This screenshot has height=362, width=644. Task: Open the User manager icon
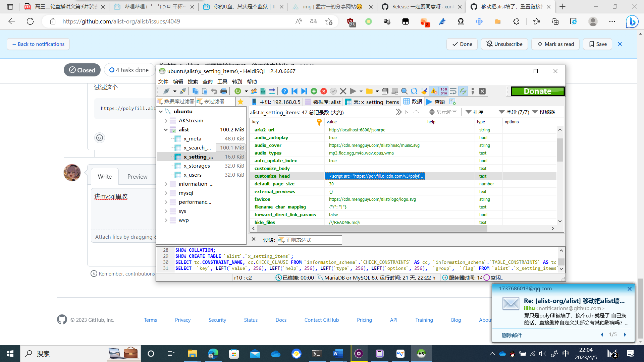[x=254, y=91]
